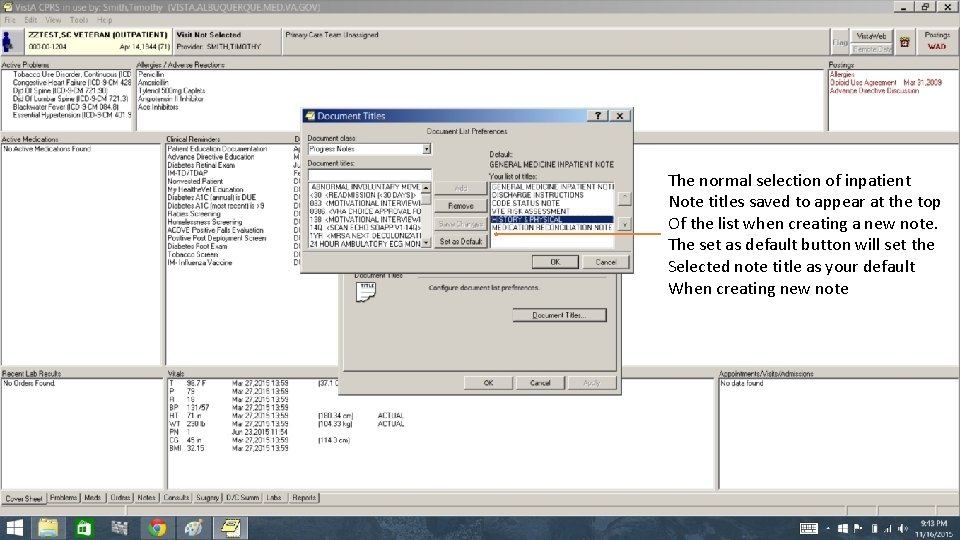Image resolution: width=960 pixels, height=540 pixels.
Task: Open the Windows Start menu
Action: pos(13,528)
